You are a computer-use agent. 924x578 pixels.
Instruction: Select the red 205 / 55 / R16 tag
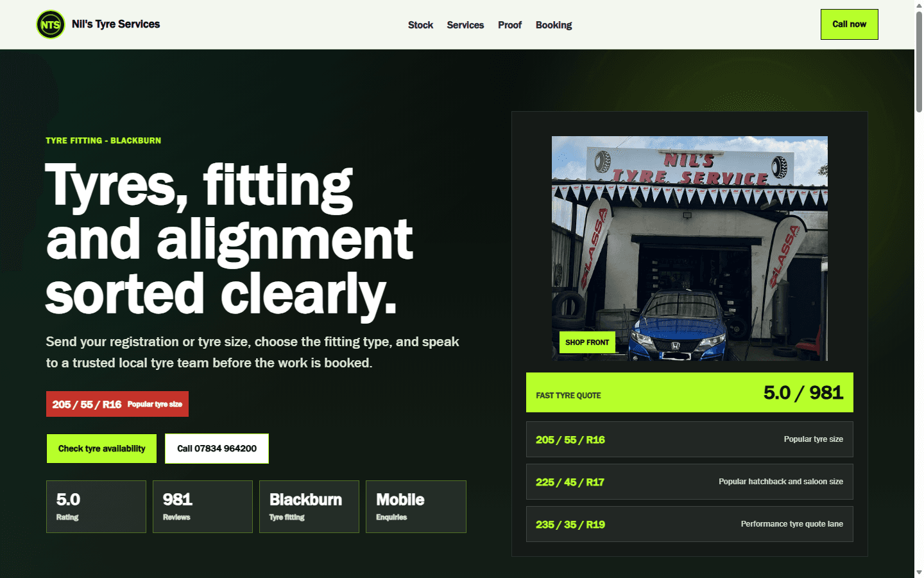(x=117, y=404)
